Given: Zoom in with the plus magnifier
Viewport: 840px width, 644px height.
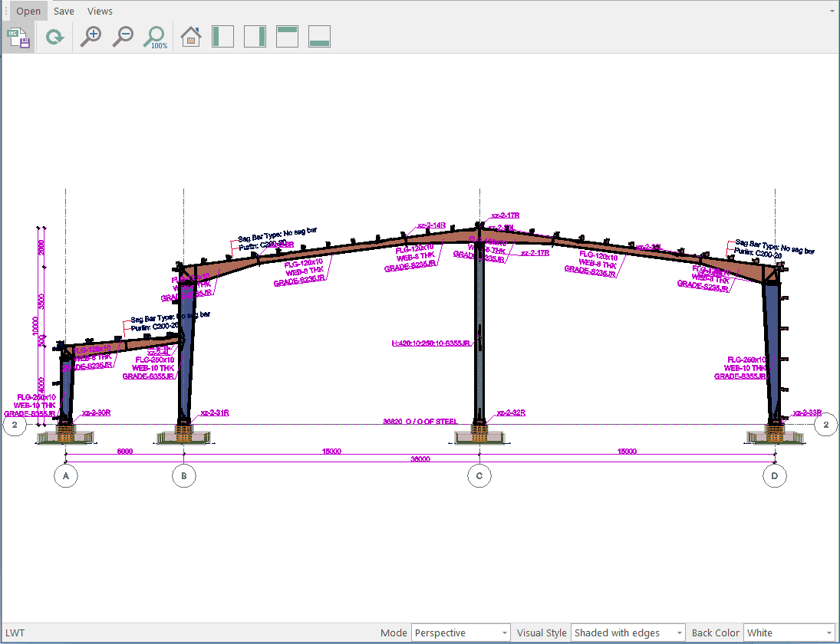Looking at the screenshot, I should [91, 37].
